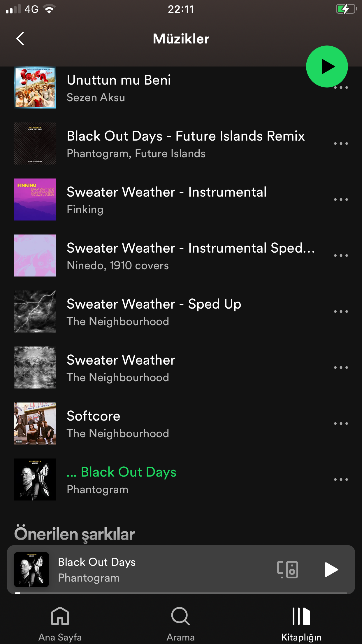Tap the back arrow icon
Viewport: 362px width, 644px height.
pyautogui.click(x=20, y=38)
